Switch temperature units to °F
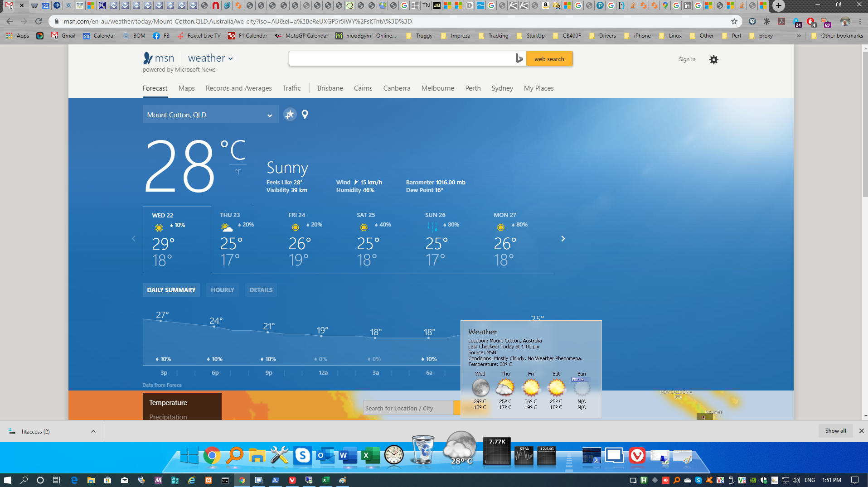The image size is (868, 487). (238, 172)
